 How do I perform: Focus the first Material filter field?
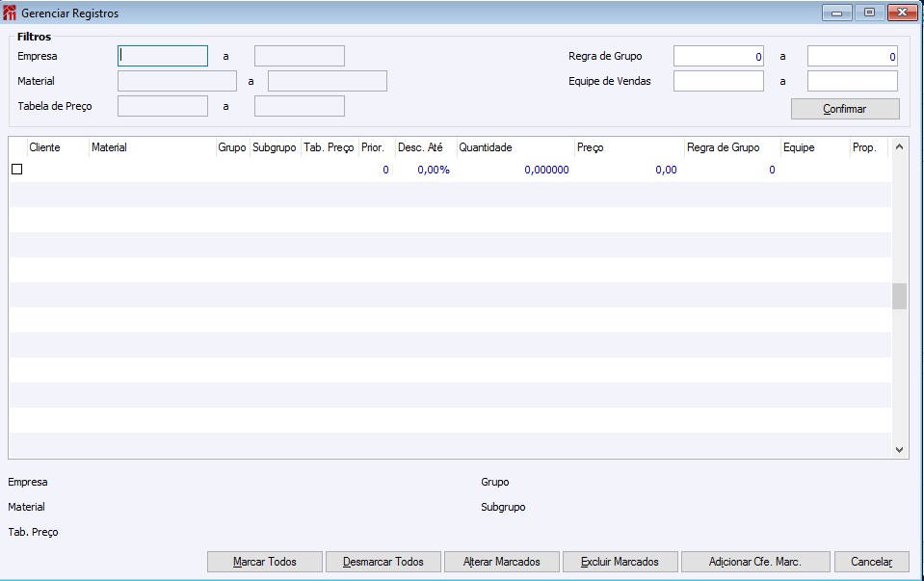coord(176,81)
